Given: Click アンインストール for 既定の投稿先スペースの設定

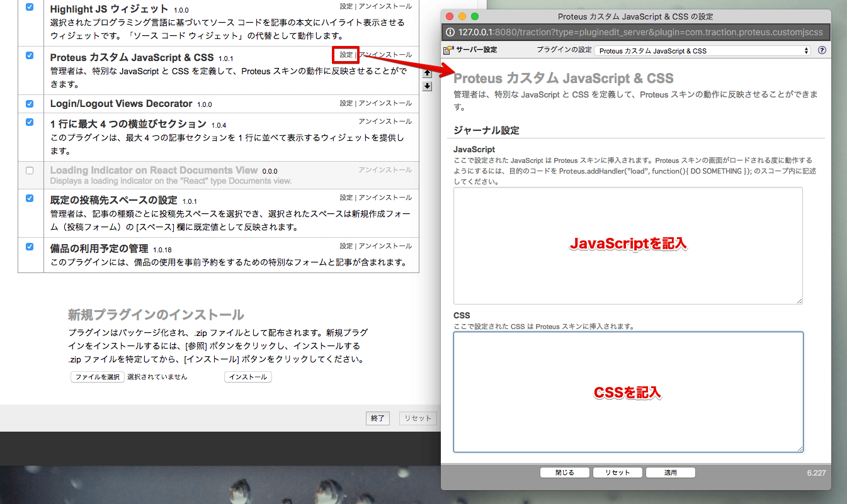Looking at the screenshot, I should (x=385, y=198).
